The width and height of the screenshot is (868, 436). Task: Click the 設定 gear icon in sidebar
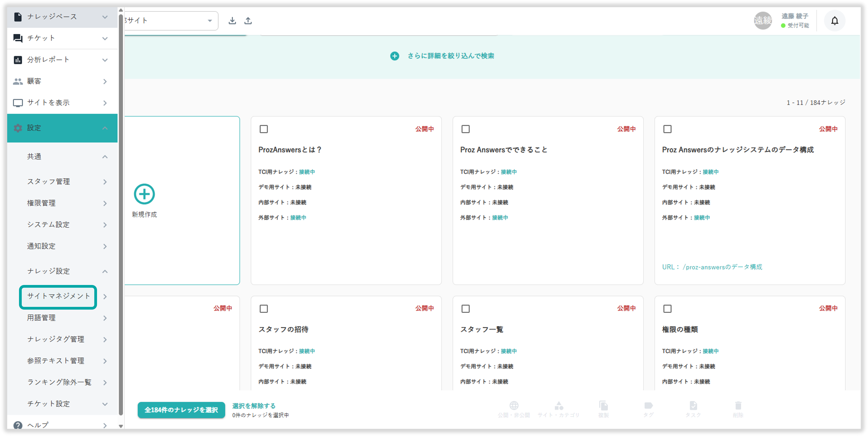pos(18,128)
